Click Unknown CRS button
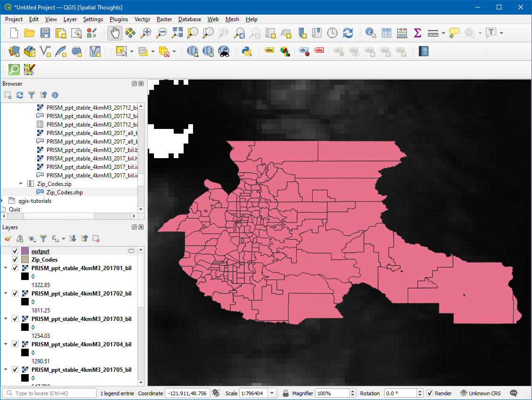This screenshot has height=400, width=532. pyautogui.click(x=480, y=393)
